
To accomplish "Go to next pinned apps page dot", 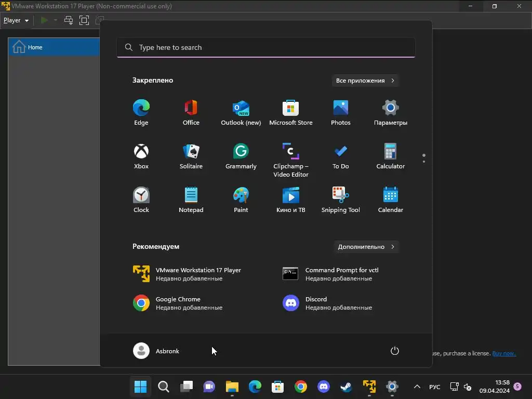I will point(424,162).
